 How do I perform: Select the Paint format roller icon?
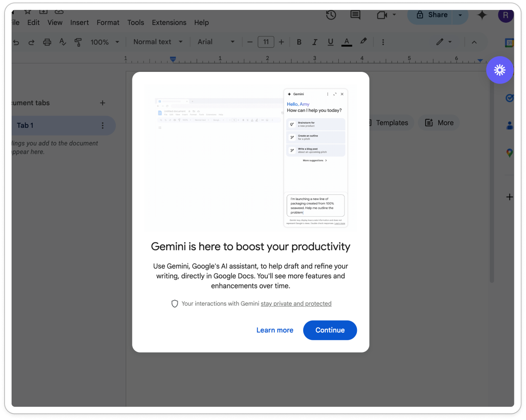[78, 42]
